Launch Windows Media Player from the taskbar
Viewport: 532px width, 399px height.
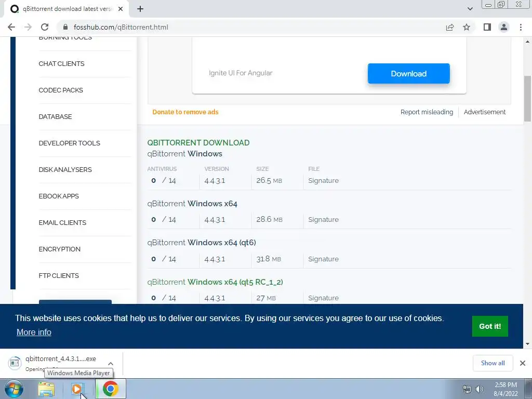pyautogui.click(x=77, y=389)
